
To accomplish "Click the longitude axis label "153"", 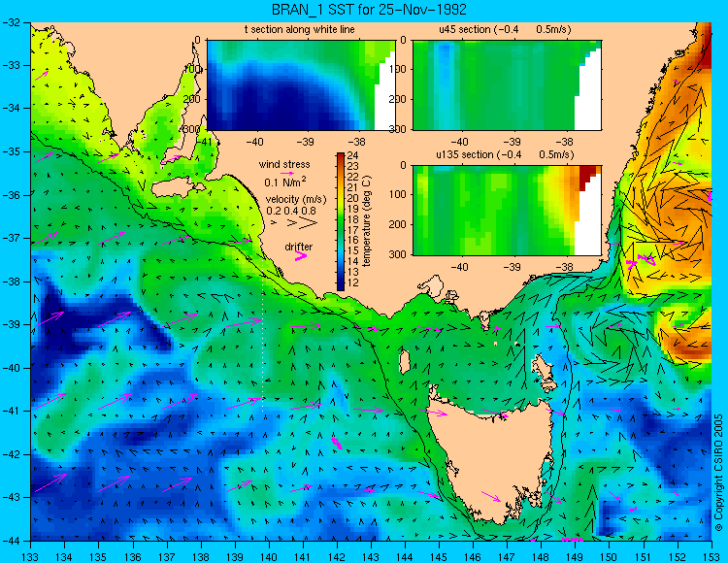I will pyautogui.click(x=711, y=556).
